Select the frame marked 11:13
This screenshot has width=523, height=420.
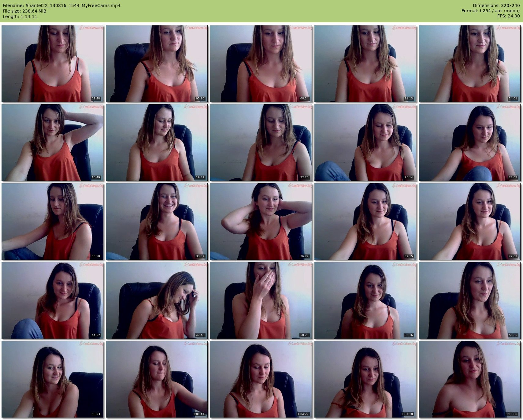coord(365,63)
